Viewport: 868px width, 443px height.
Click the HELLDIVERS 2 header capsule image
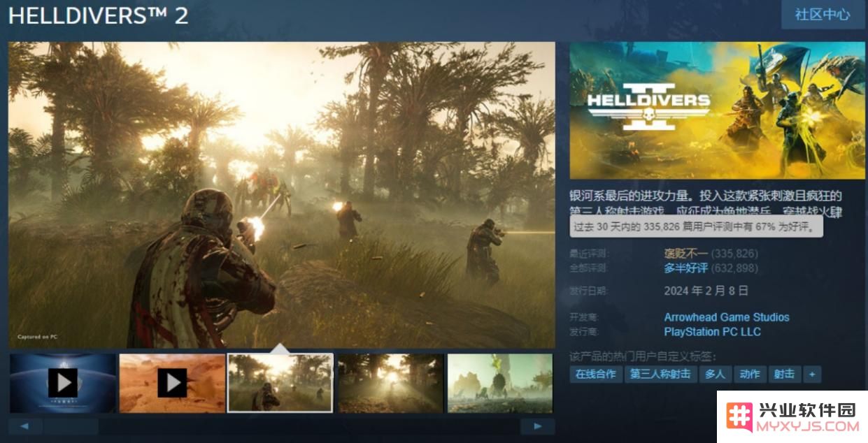click(x=717, y=110)
